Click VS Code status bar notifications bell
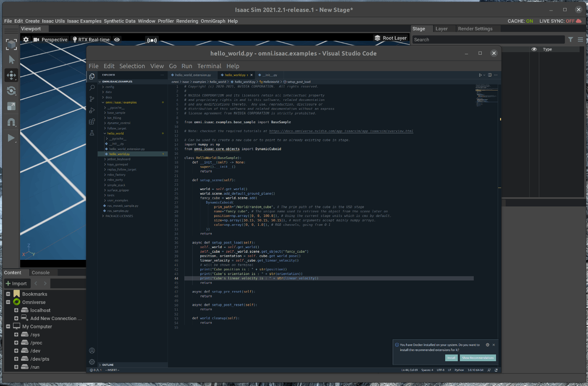This screenshot has height=386, width=588. click(496, 370)
